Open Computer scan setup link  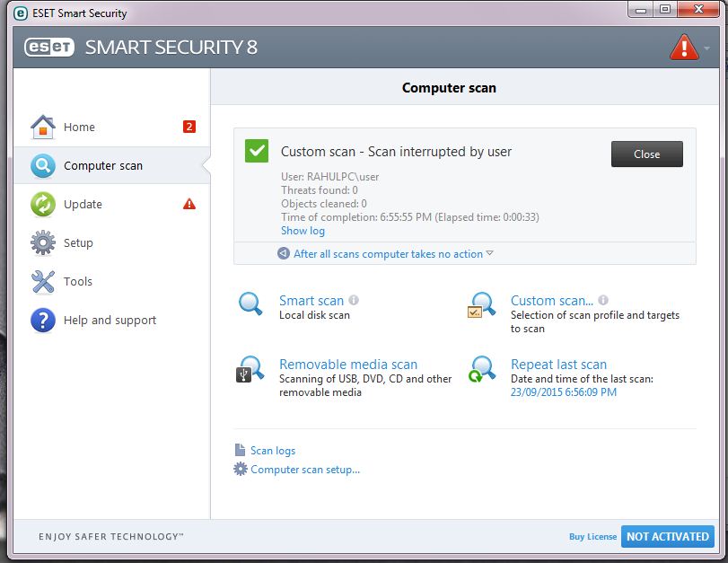tap(304, 470)
